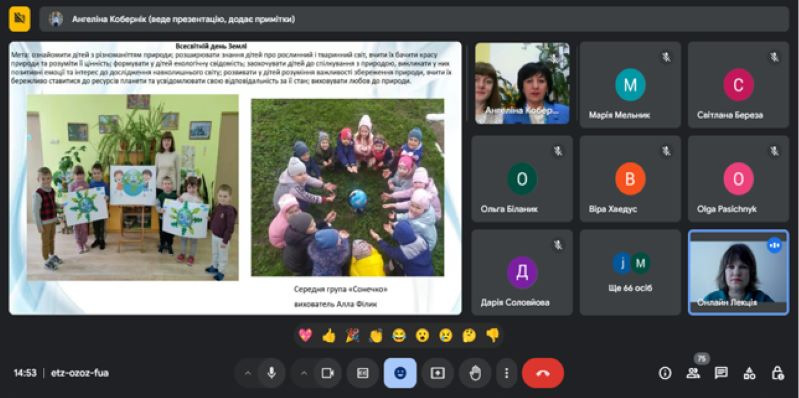
Task: Click muted mic icon on Дарія Соловйова tile
Action: (x=558, y=245)
